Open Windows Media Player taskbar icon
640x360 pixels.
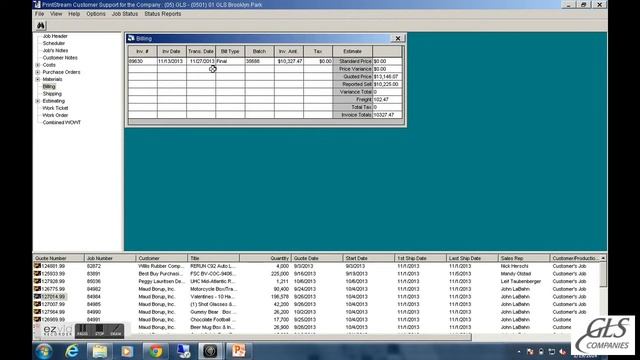click(127, 351)
